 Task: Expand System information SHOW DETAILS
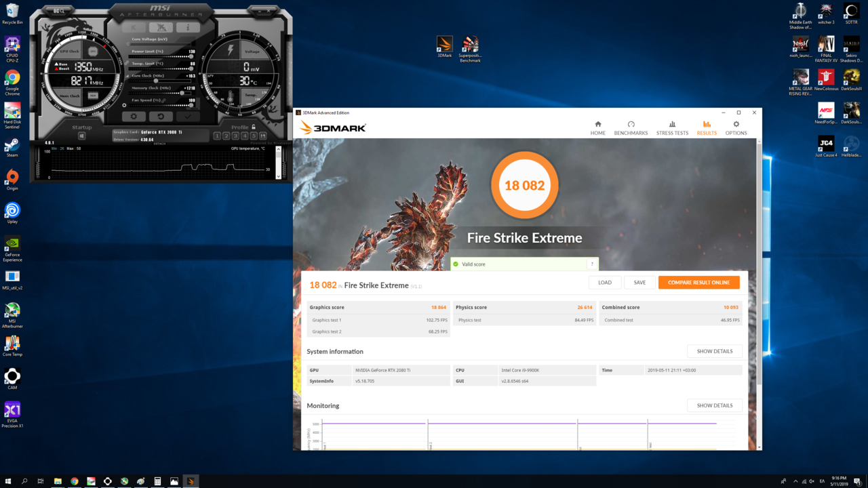[x=715, y=351]
